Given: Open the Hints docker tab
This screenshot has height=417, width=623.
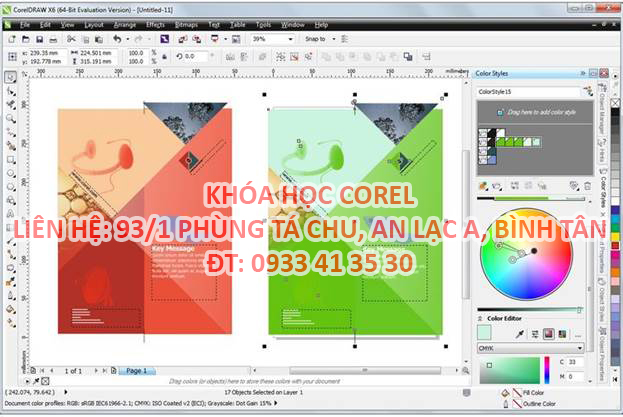Looking at the screenshot, I should [602, 150].
